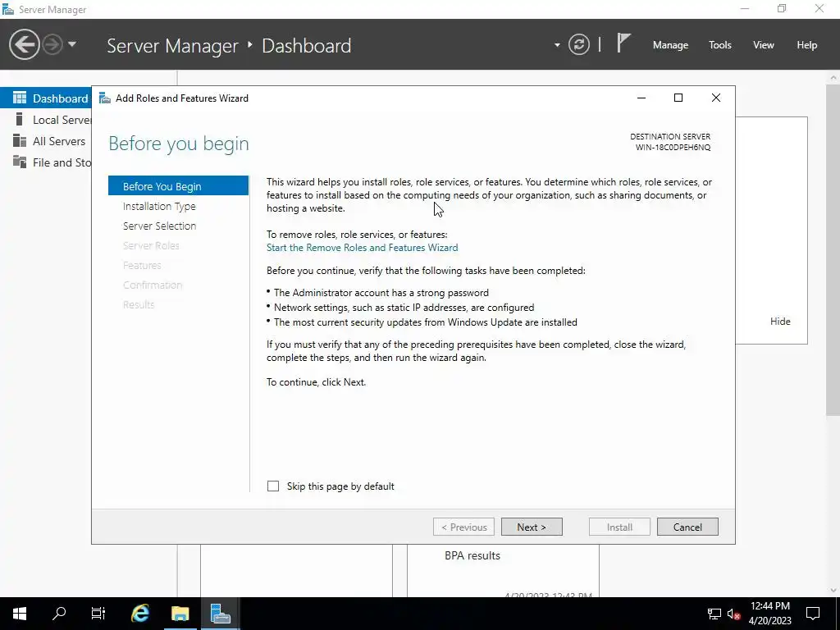Open the Manage menu
Image resolution: width=840 pixels, height=630 pixels.
coord(670,45)
